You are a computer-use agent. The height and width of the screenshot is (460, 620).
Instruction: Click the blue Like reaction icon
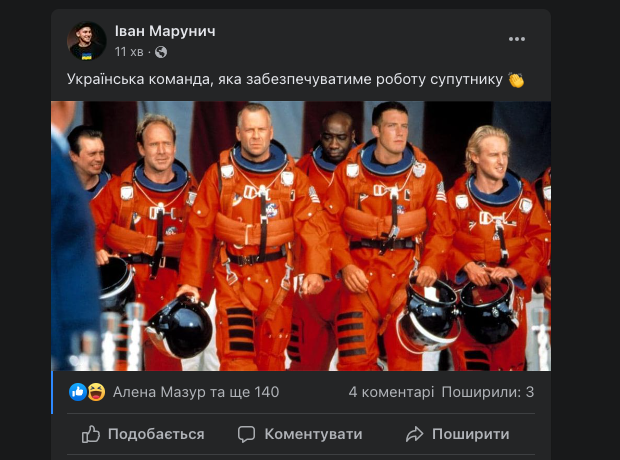[x=78, y=392]
